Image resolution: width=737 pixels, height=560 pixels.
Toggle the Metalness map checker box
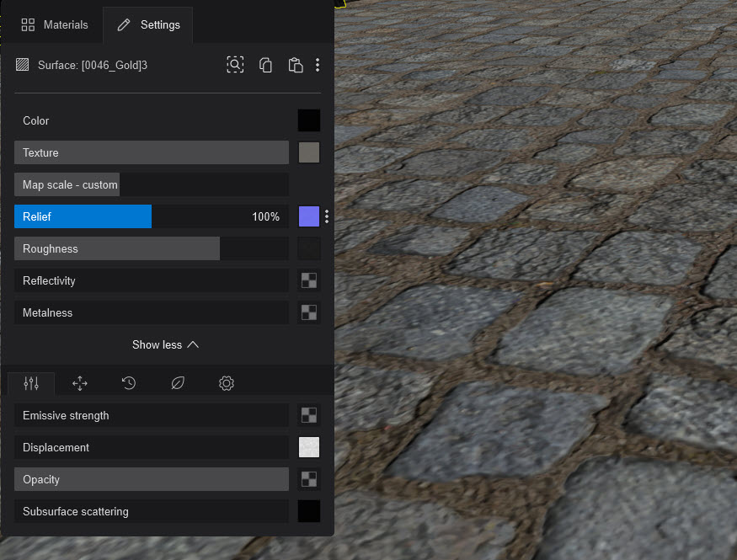309,312
